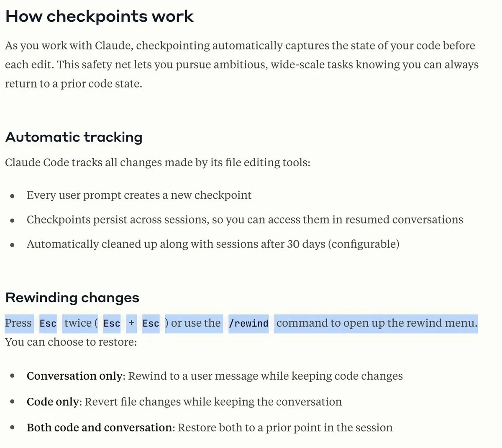Click the word "(configurable)" in the cleanup bullet
The width and height of the screenshot is (502, 448).
[x=364, y=244]
